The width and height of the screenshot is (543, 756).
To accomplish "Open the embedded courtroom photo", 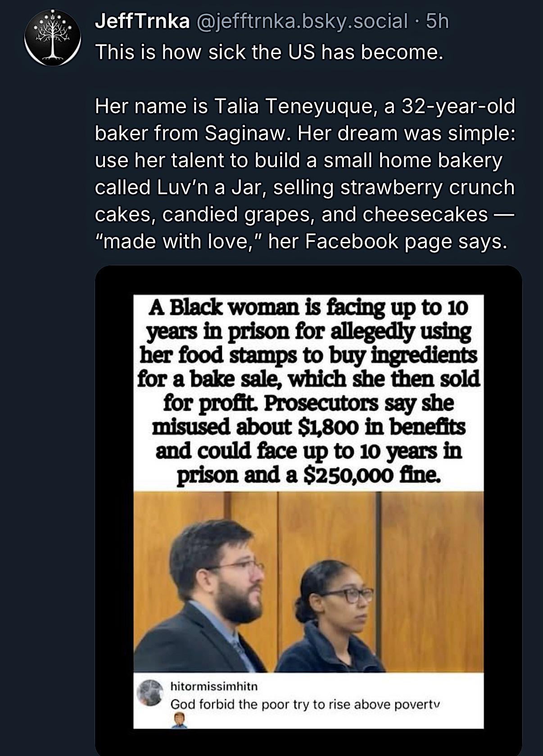I will point(308,581).
